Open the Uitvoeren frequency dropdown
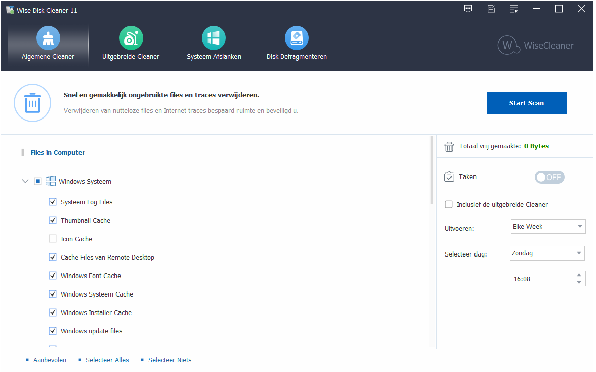Image resolution: width=596 pixels, height=372 pixels. pos(548,226)
